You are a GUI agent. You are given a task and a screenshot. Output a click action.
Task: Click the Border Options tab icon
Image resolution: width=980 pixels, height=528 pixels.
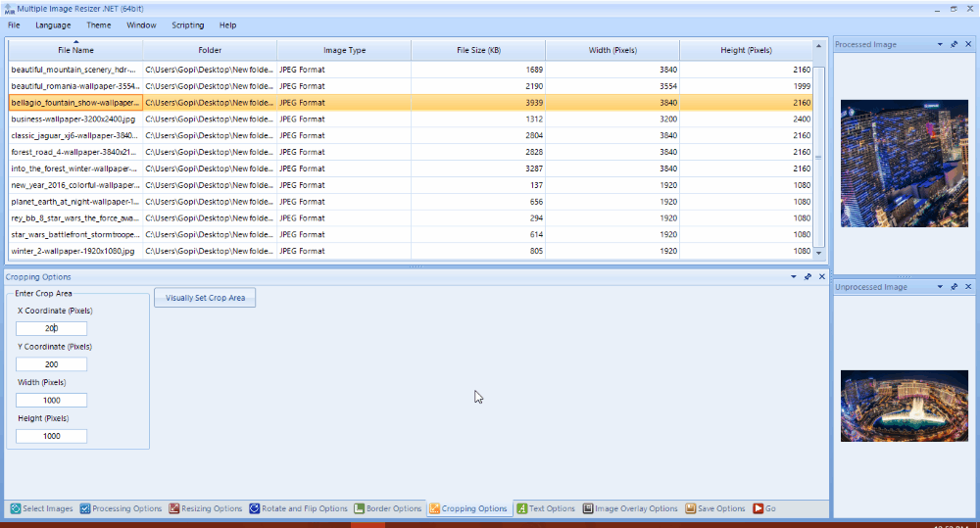pyautogui.click(x=359, y=508)
